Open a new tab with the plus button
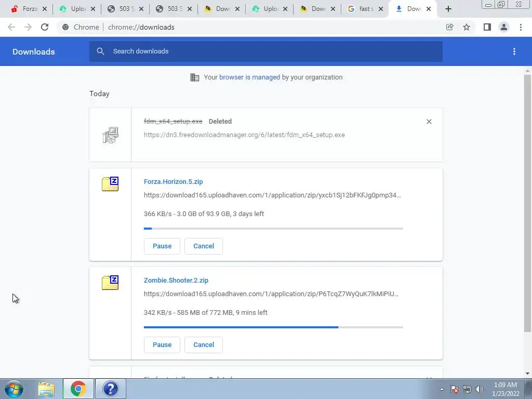Image resolution: width=532 pixels, height=399 pixels. 448,9
